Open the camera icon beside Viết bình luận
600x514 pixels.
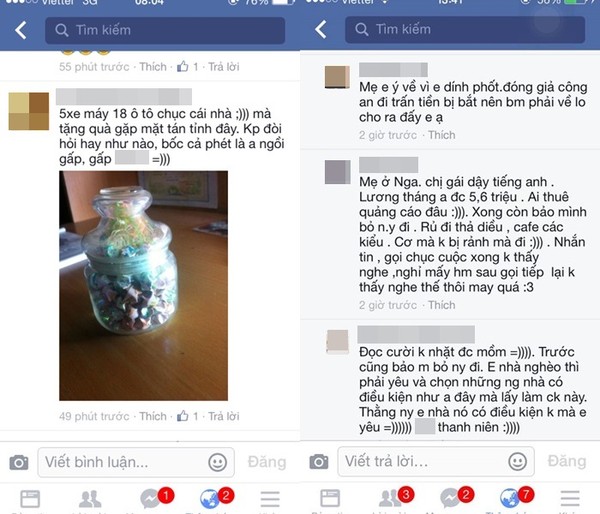[x=19, y=462]
